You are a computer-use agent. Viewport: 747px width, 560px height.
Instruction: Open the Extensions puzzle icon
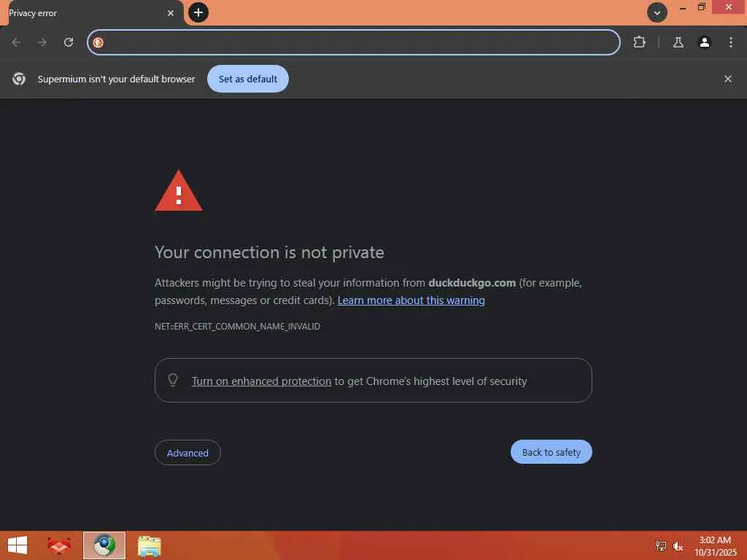pyautogui.click(x=639, y=42)
